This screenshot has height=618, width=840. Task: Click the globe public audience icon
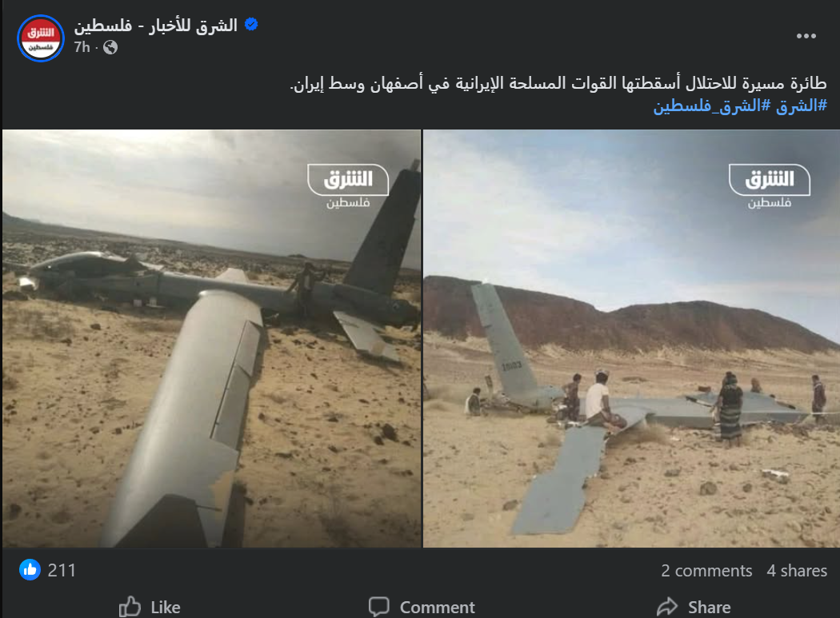[x=110, y=48]
